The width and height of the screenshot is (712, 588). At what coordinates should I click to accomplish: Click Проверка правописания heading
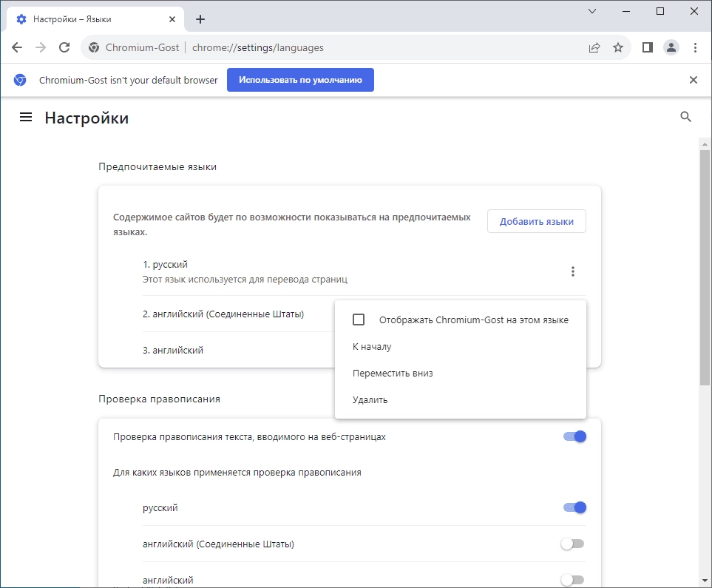point(160,399)
